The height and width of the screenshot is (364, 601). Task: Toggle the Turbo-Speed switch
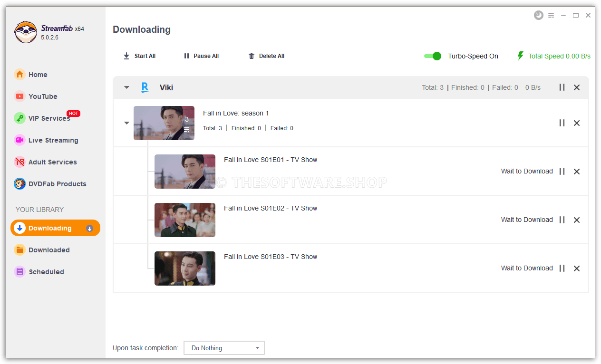[433, 56]
